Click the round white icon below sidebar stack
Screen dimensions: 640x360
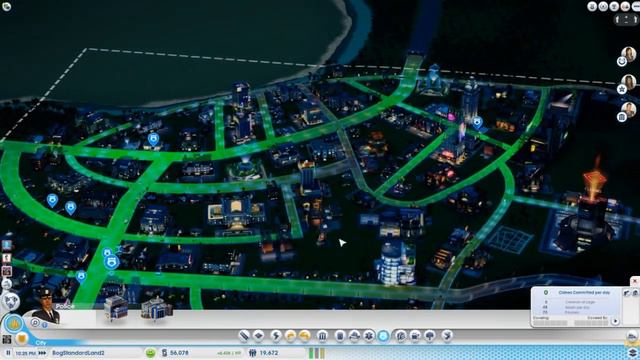tap(7, 284)
